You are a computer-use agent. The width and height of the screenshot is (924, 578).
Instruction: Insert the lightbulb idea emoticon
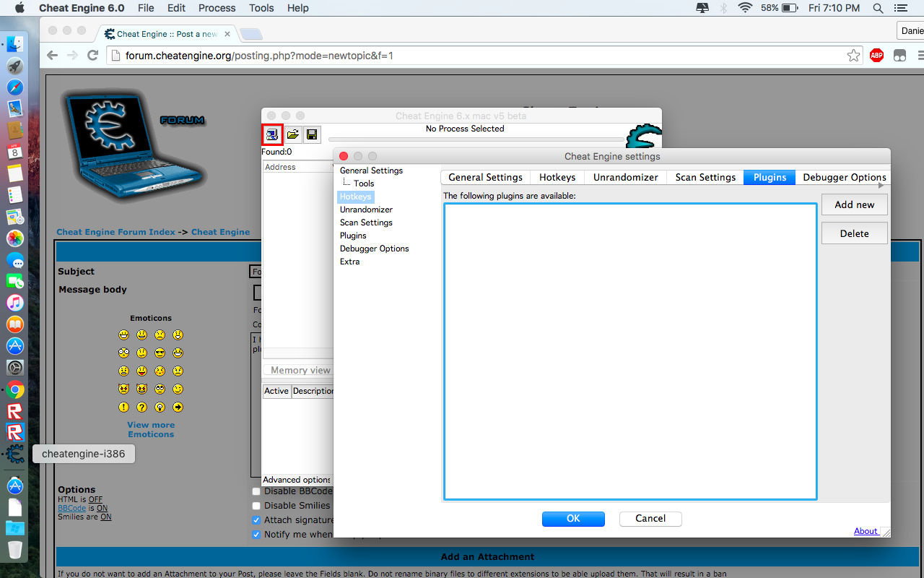[160, 407]
